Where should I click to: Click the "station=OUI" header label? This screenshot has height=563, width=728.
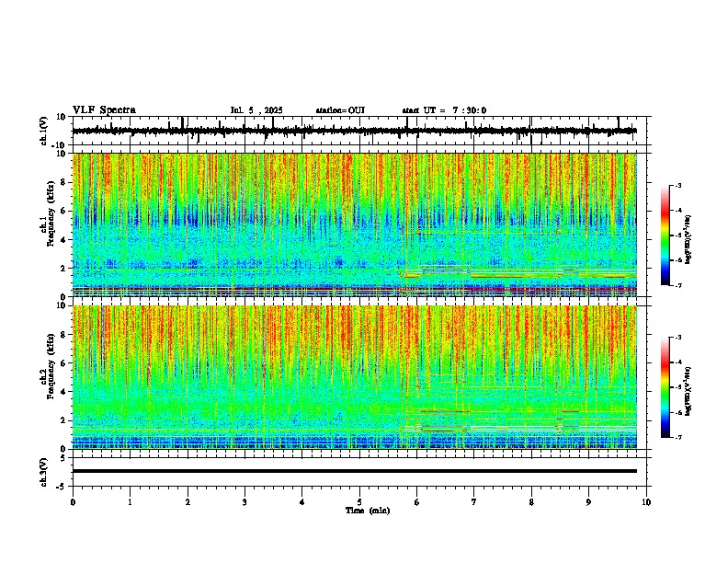(340, 110)
